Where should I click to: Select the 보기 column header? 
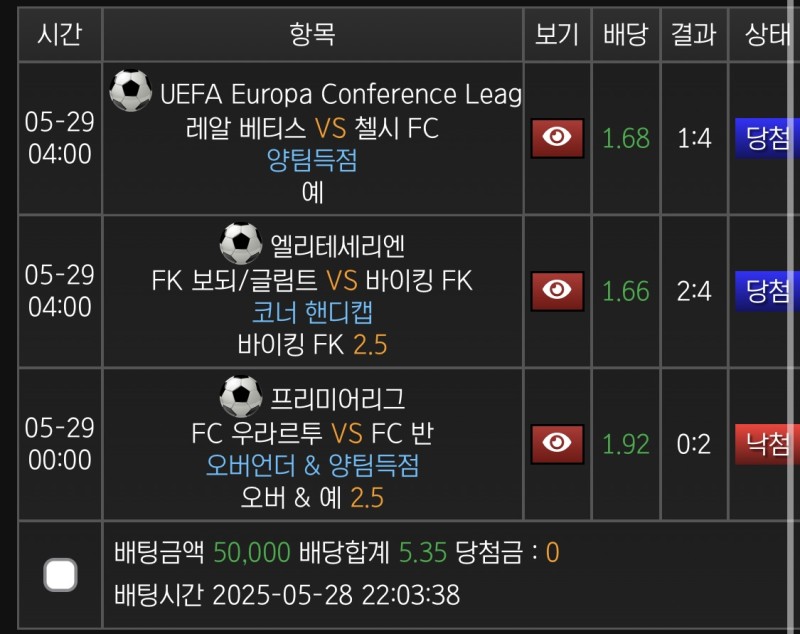(557, 34)
